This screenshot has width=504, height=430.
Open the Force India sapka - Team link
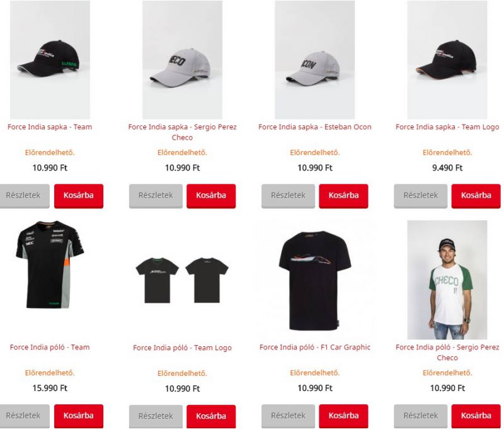[50, 127]
